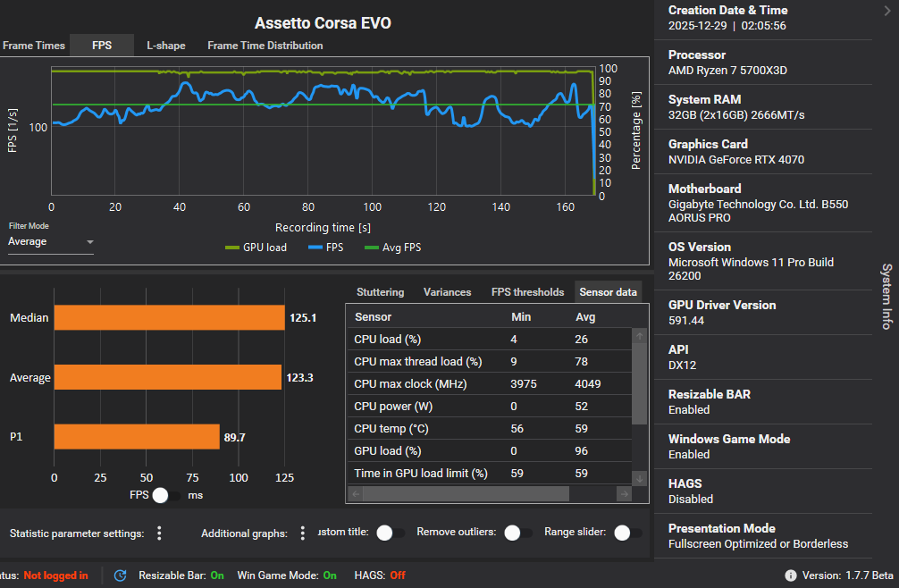This screenshot has width=899, height=588.
Task: Toggle GPU load legend entry
Action: coord(256,248)
